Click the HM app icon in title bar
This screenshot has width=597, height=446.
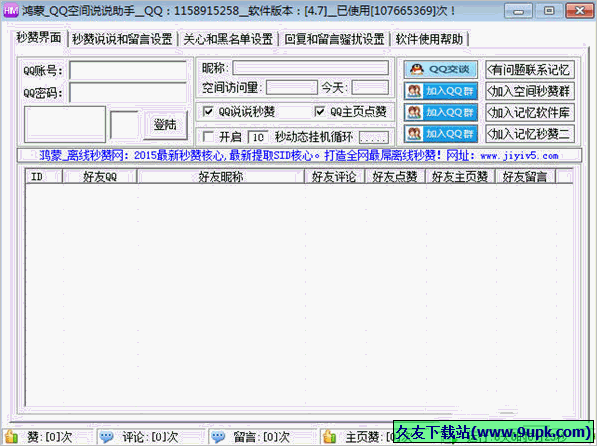[10, 10]
